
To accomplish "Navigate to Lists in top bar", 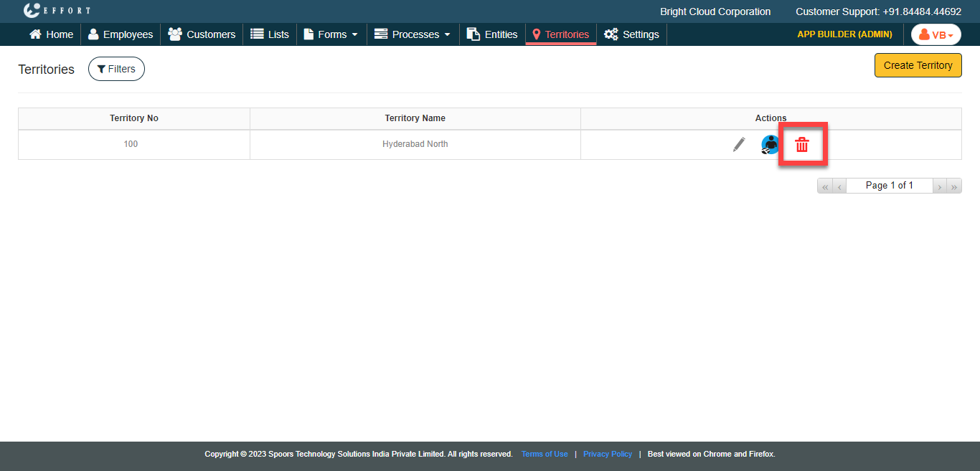I will [270, 34].
